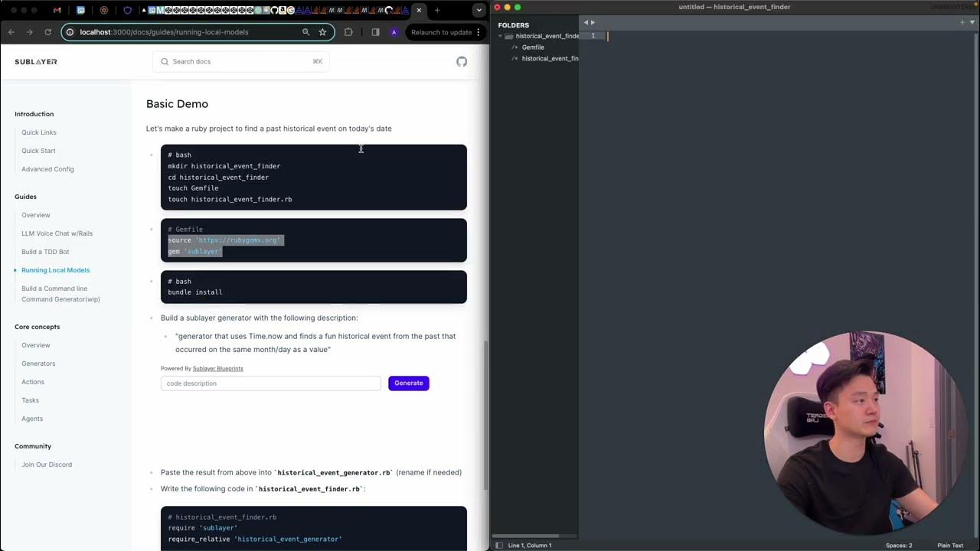Go to Quick Start docs page
Viewport: 980px width, 551px height.
pos(38,151)
